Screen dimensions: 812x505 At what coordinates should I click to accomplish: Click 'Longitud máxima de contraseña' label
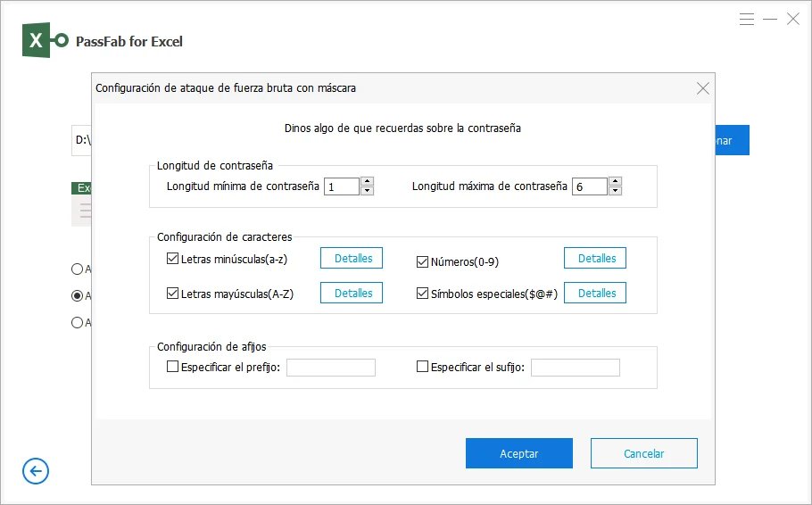(489, 186)
